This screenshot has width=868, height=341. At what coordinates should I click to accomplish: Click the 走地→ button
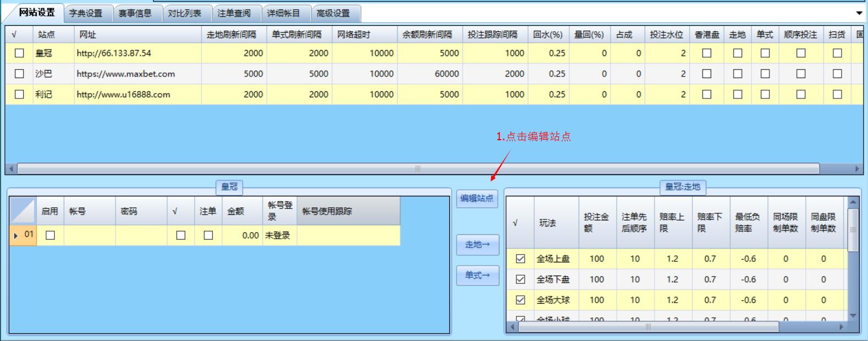point(477,245)
